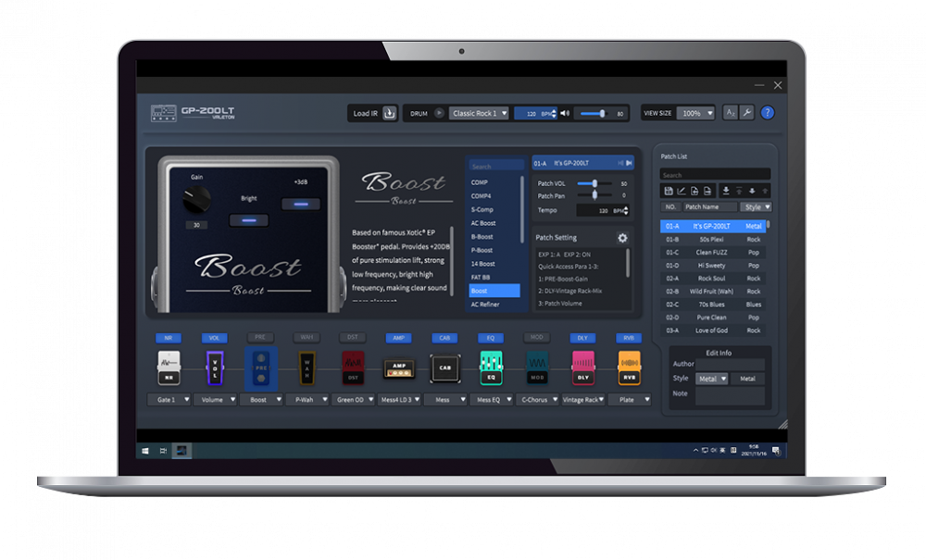The height and width of the screenshot is (560, 926).
Task: Toggle the PRE module on/off
Action: (x=260, y=338)
